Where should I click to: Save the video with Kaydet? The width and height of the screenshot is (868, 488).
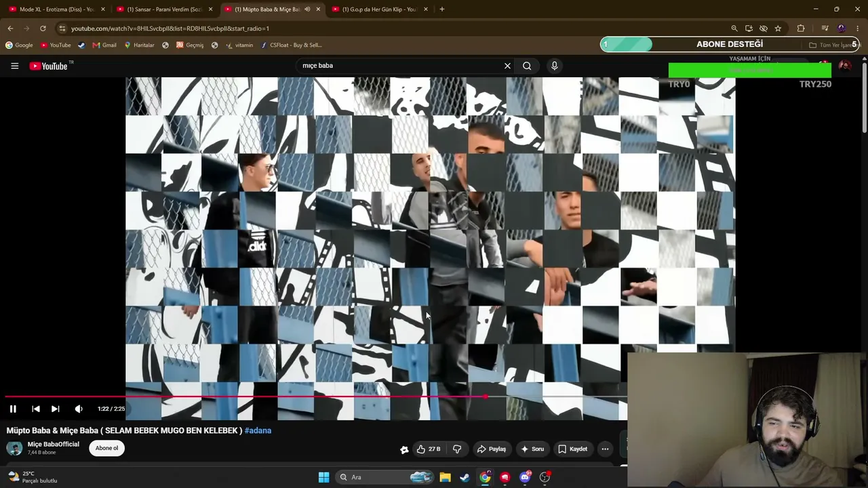click(x=573, y=449)
